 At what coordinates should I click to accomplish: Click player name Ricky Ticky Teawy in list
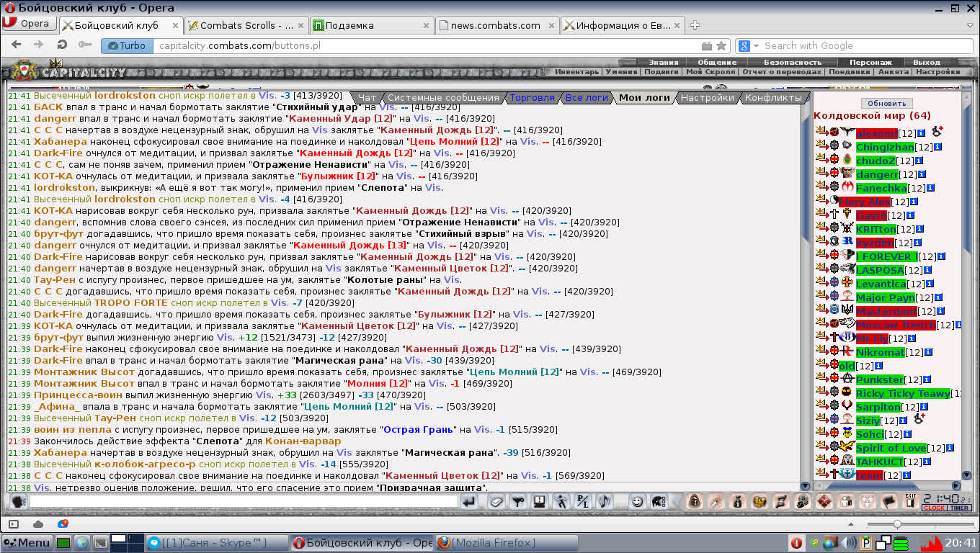(902, 393)
